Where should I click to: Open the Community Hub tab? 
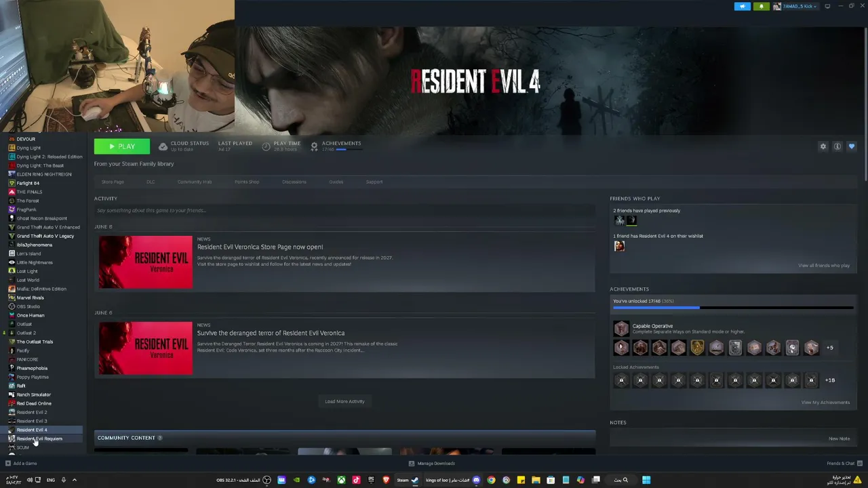(195, 182)
